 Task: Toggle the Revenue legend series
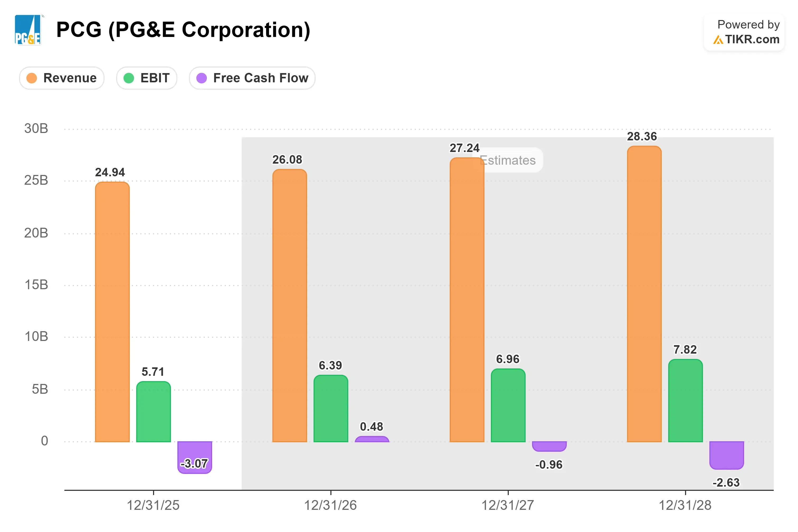click(61, 78)
